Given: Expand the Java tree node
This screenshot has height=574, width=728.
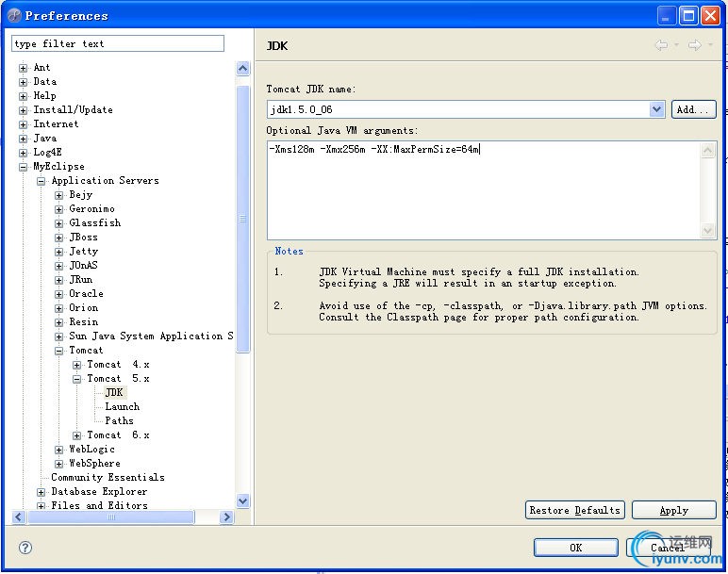Looking at the screenshot, I should pos(23,139).
